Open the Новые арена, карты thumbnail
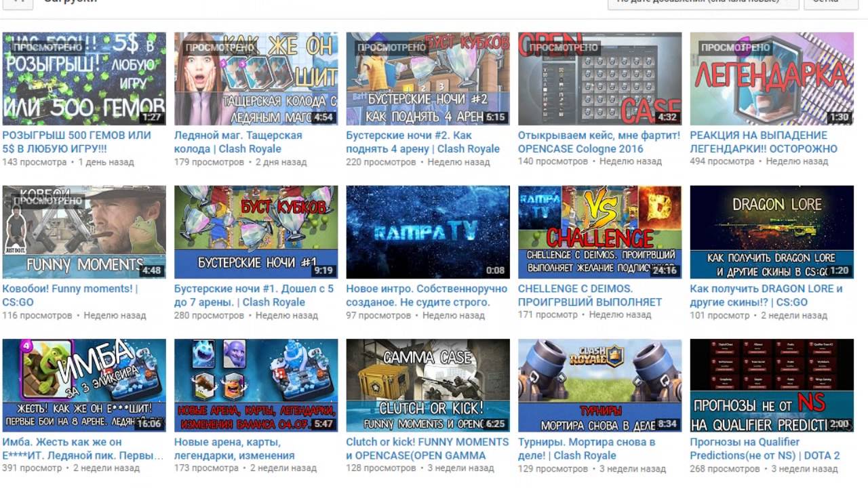Viewport: 868px width, 488px height. tap(256, 385)
